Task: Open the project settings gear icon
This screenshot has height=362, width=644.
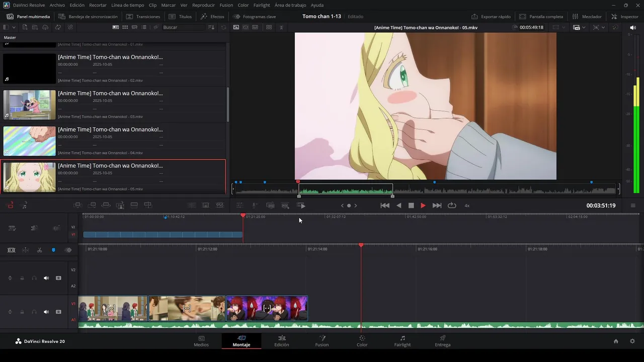Action: coord(632,341)
